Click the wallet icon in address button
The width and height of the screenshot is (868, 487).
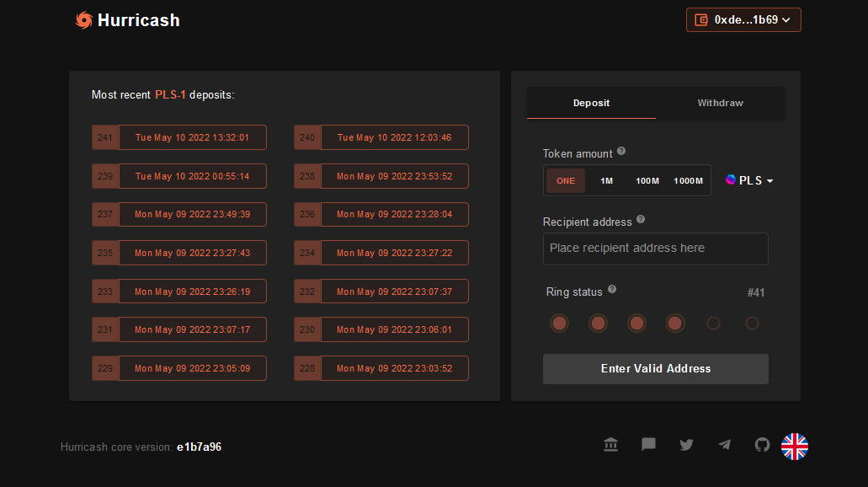[700, 20]
